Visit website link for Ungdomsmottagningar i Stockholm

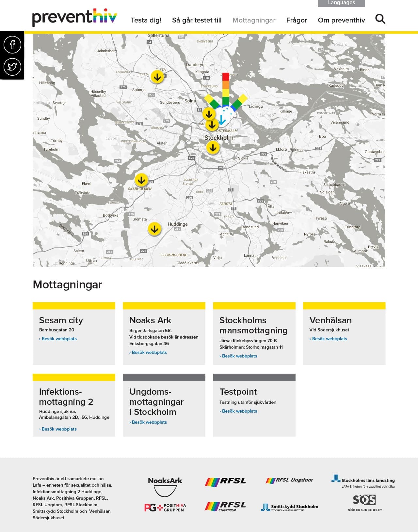[148, 422]
